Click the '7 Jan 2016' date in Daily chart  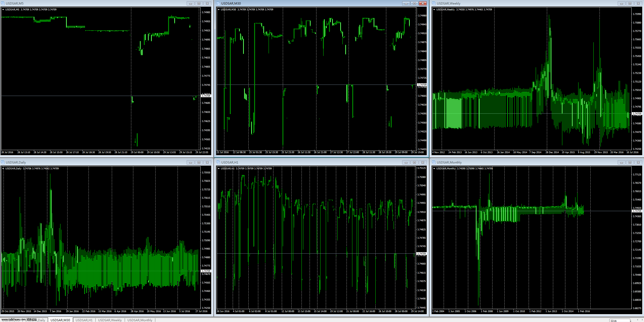coord(55,311)
